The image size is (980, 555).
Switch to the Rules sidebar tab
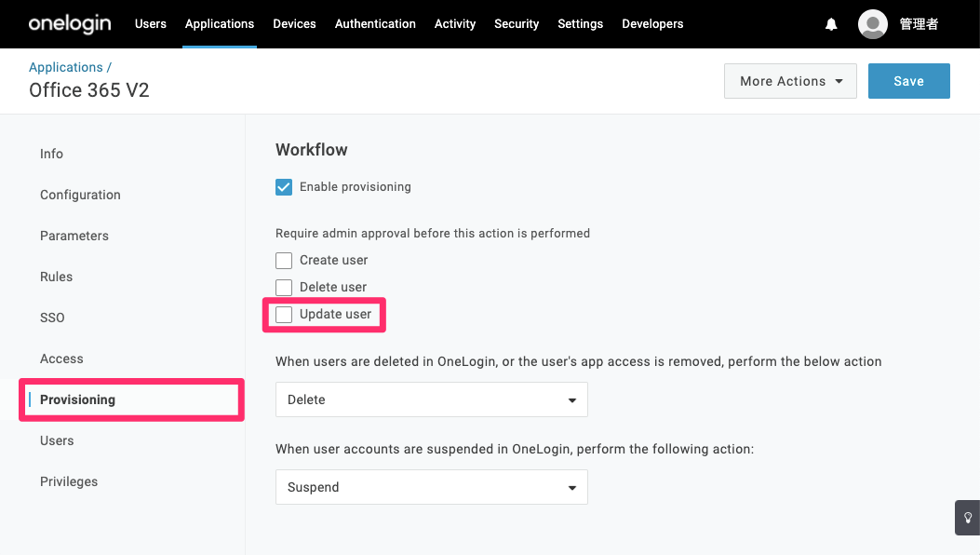coord(56,277)
